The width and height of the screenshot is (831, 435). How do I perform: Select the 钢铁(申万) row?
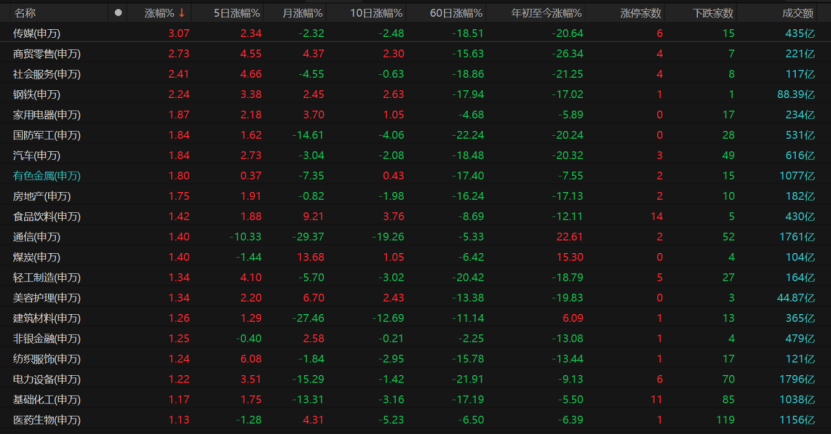pos(416,94)
